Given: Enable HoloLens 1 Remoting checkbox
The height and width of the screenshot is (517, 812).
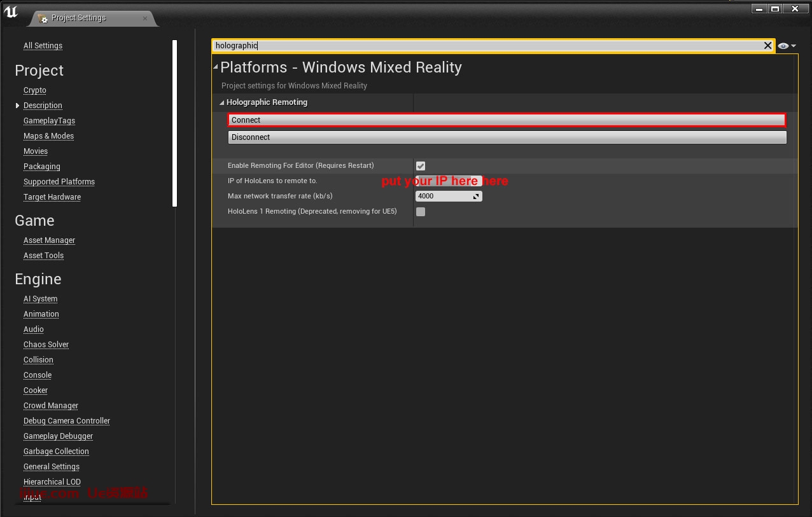Looking at the screenshot, I should [x=421, y=212].
